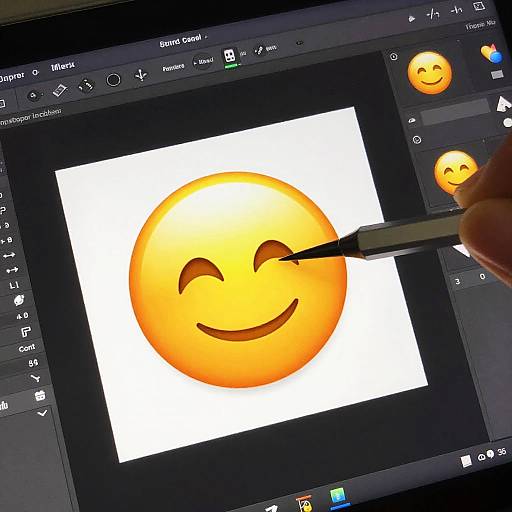This screenshot has width=512, height=512.
Task: Click the globe icon in left sidebar
Action: pyautogui.click(x=19, y=300)
